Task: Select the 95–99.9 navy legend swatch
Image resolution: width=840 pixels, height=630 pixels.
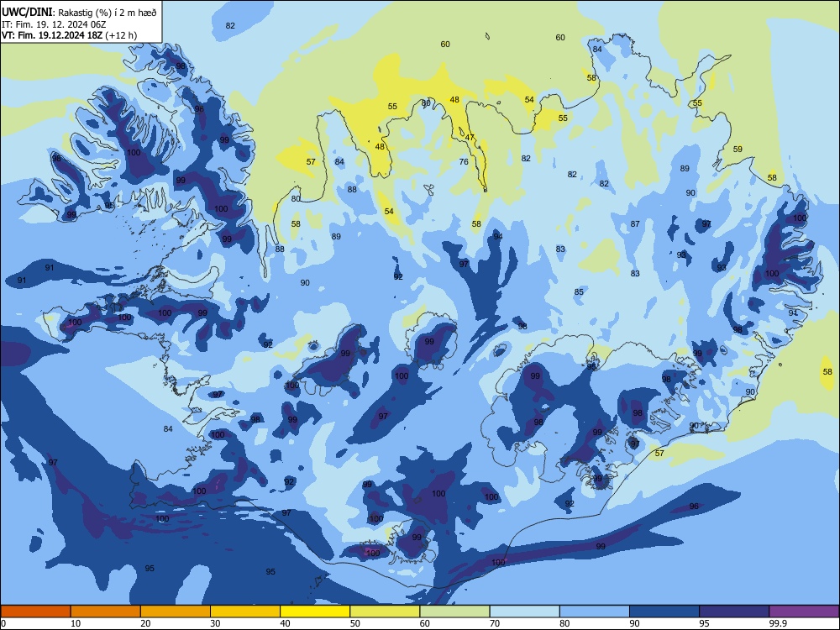Action: pos(734,612)
